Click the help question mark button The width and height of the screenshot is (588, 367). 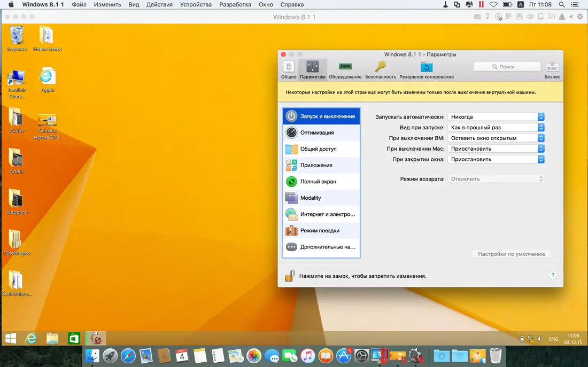[x=553, y=276]
